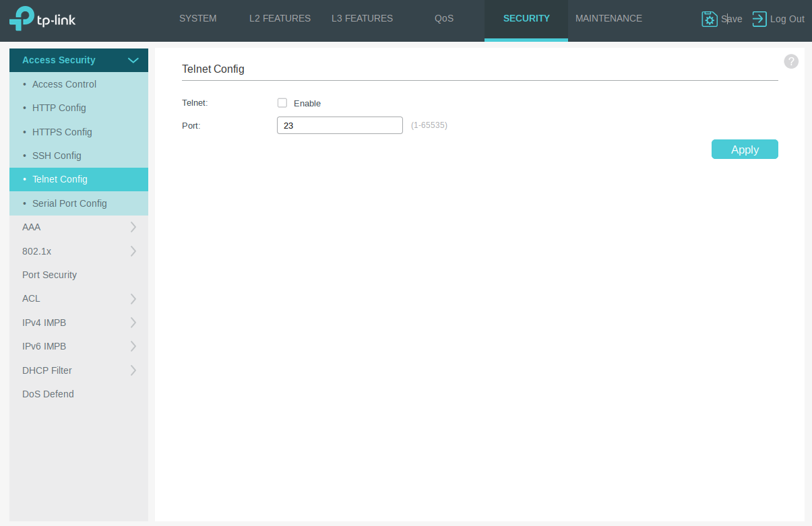Open the SYSTEM tab

[198, 19]
